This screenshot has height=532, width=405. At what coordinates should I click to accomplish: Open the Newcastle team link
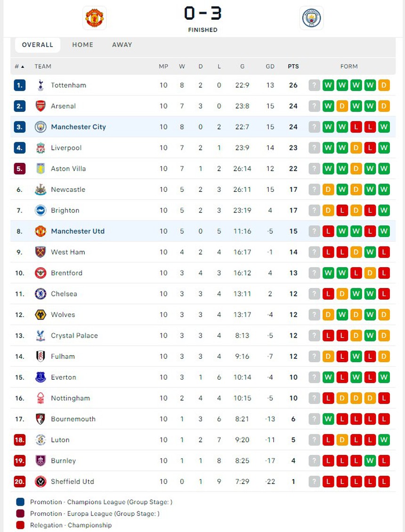68,190
